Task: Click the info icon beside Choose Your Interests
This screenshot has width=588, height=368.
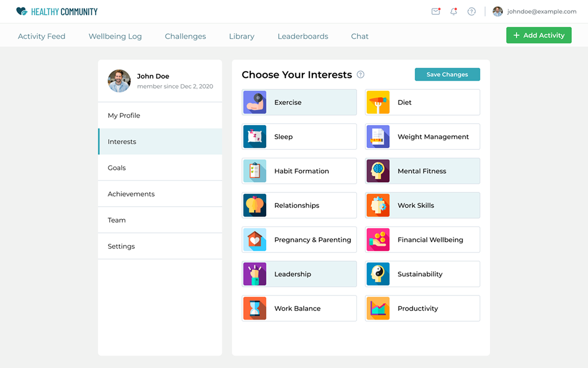Action: (361, 75)
